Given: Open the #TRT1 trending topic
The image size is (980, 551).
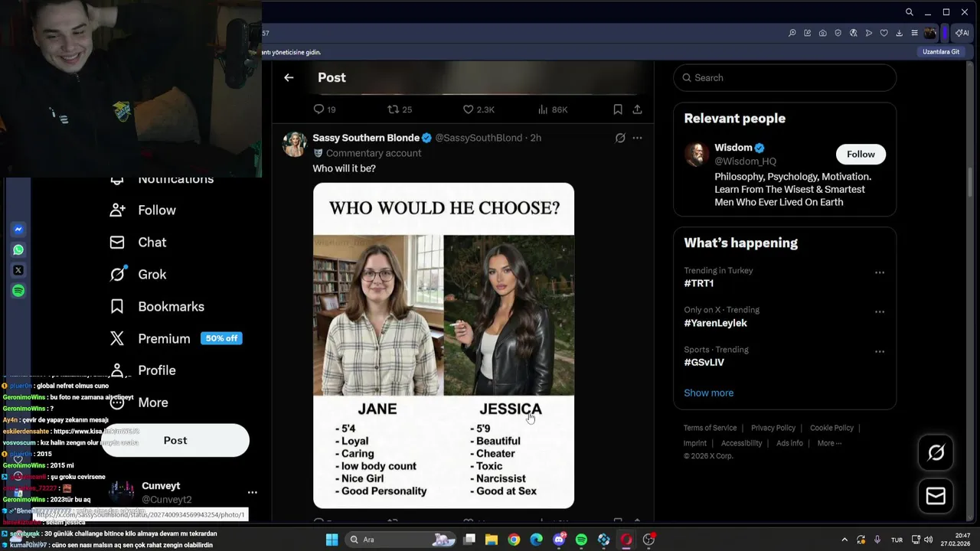Looking at the screenshot, I should (x=699, y=283).
